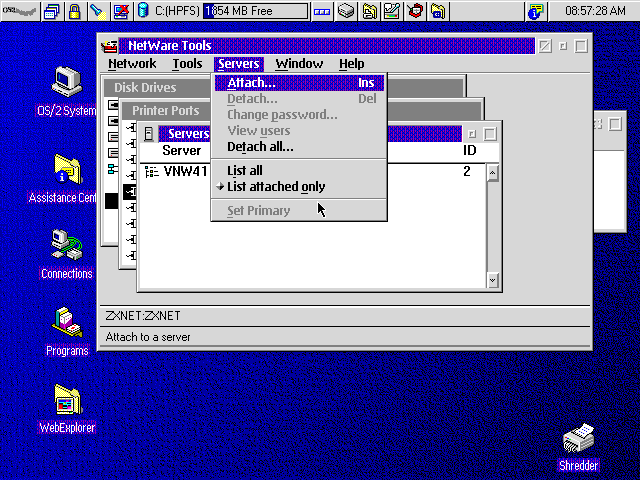Choose Detach all... from the menu
640x480 pixels.
tap(299, 147)
